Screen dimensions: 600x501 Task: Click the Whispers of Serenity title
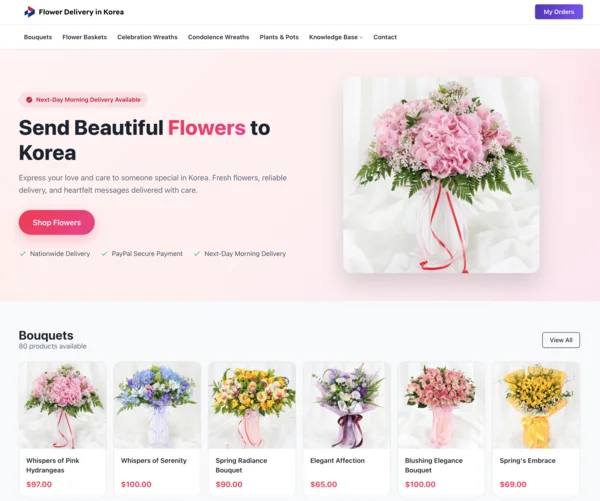[154, 461]
